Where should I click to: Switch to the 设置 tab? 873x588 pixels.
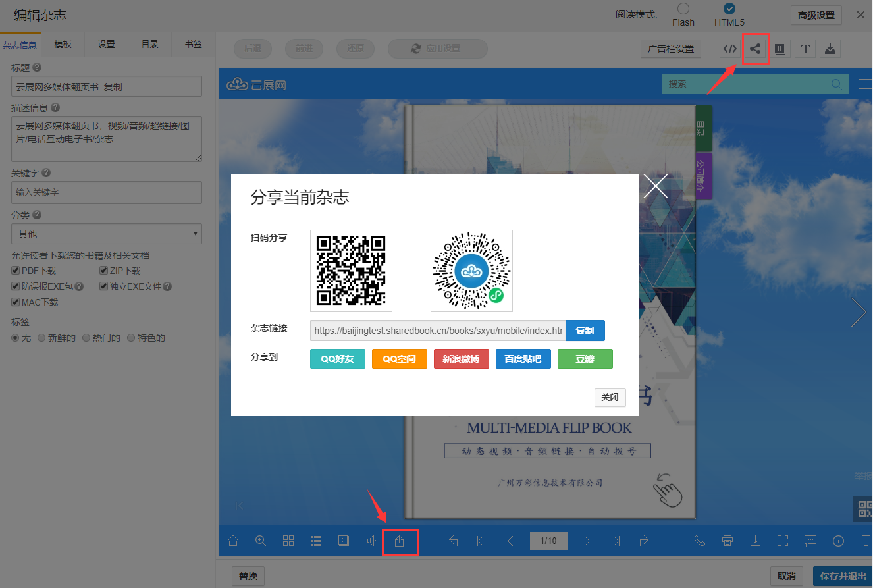click(x=106, y=44)
